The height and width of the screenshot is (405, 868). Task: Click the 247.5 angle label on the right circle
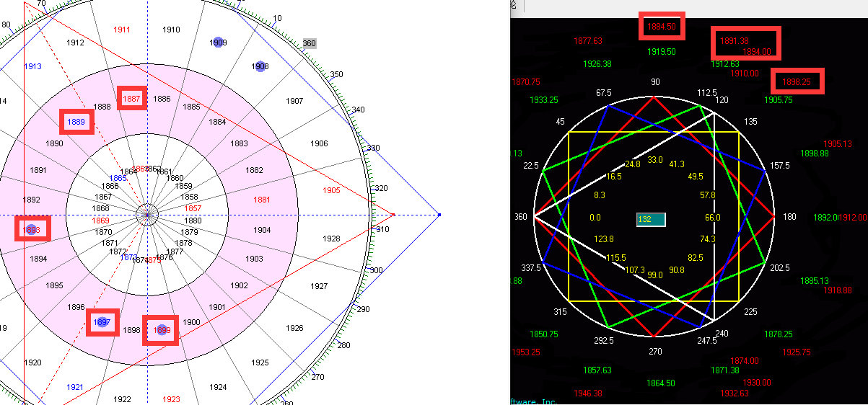coord(708,341)
